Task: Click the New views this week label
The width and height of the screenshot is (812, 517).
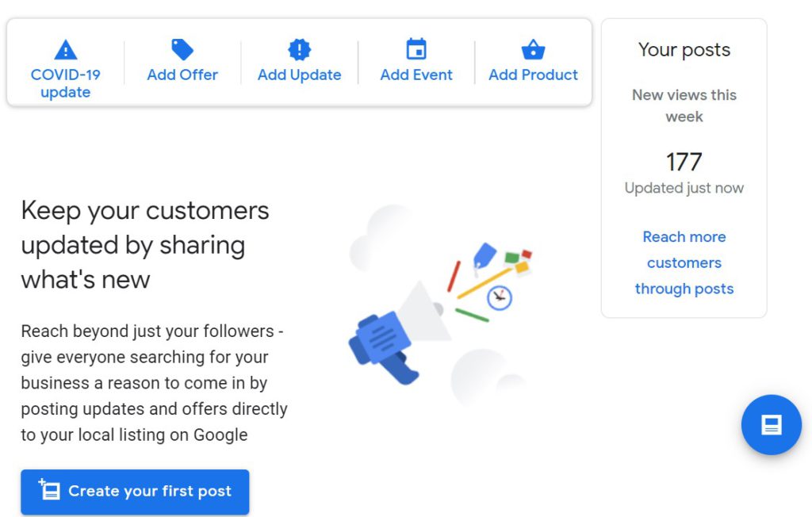Action: 684,105
